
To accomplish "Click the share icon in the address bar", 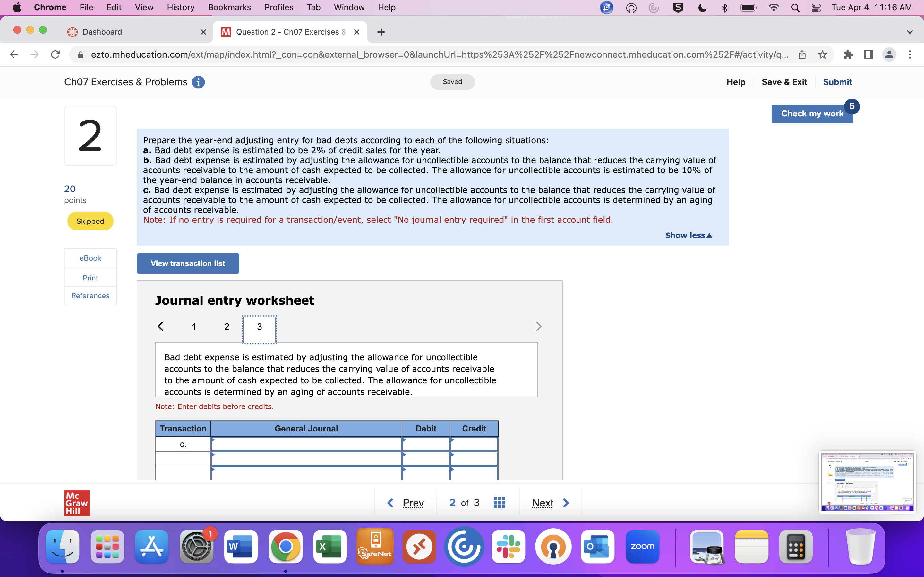I will (802, 54).
